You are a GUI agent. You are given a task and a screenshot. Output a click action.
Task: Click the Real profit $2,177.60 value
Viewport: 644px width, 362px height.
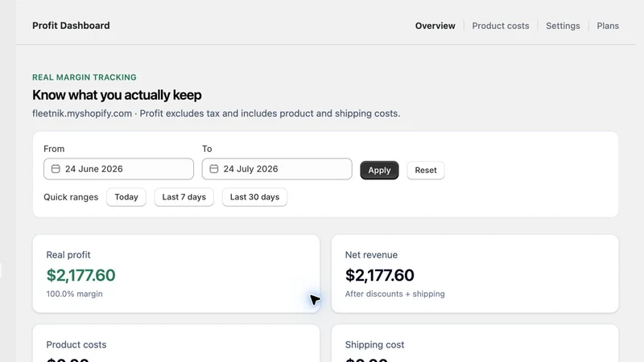[81, 275]
